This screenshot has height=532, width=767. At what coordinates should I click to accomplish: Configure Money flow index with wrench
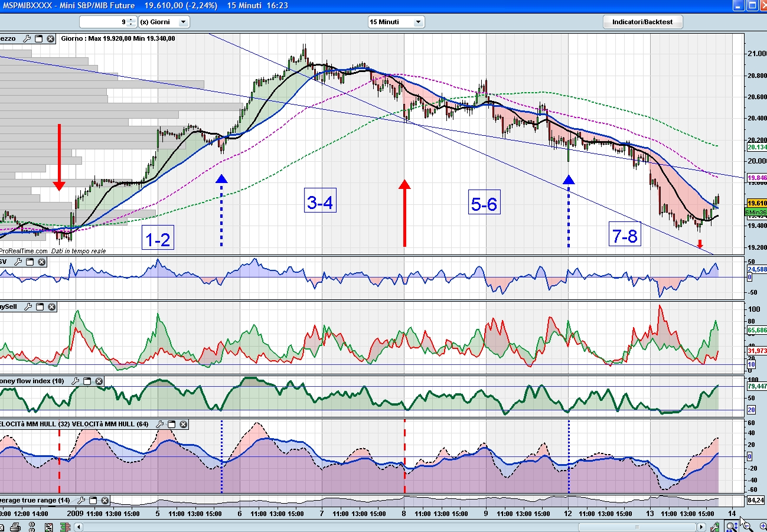click(x=75, y=381)
